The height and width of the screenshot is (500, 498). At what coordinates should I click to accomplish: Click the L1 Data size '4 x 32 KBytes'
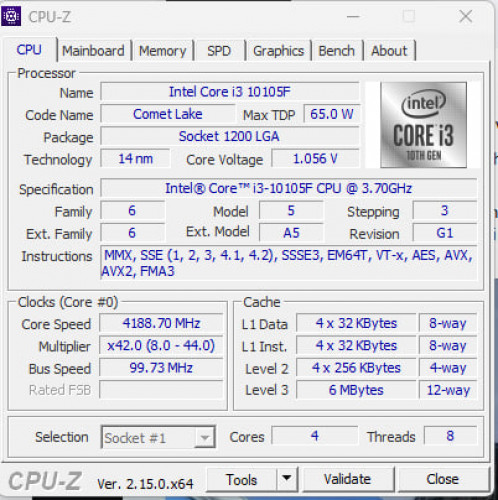tap(356, 323)
